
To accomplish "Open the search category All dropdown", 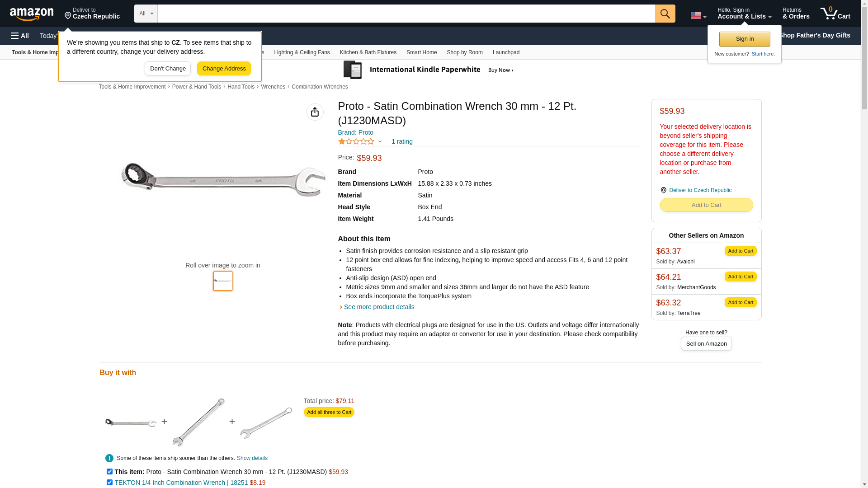I will (x=146, y=14).
